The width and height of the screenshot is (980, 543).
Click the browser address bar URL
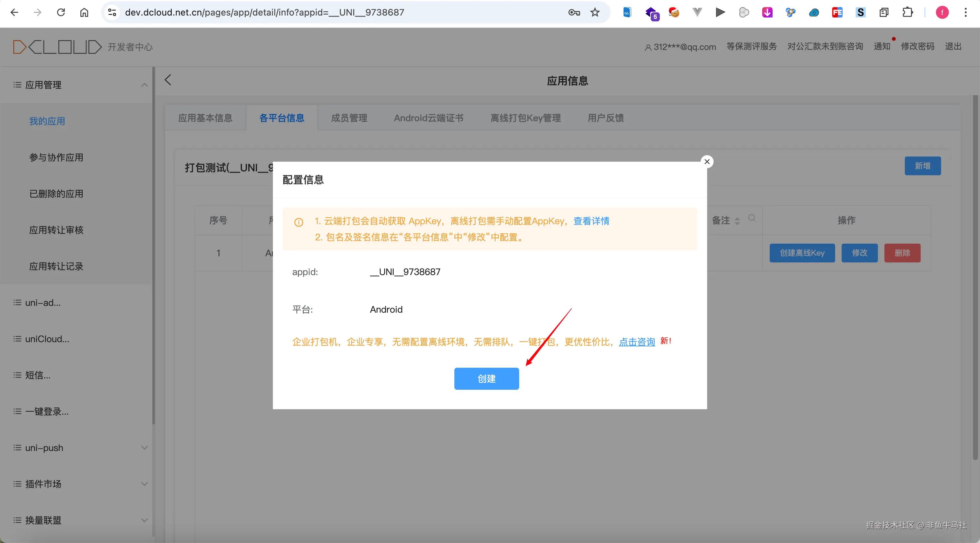[264, 13]
